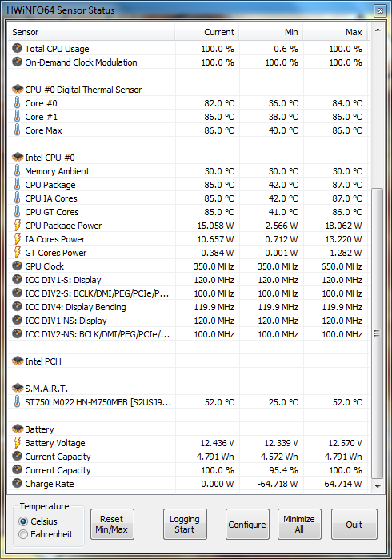Click the chip icon next to S.M.A.R.T.
Image resolution: width=392 pixels, height=559 pixels.
[x=18, y=388]
